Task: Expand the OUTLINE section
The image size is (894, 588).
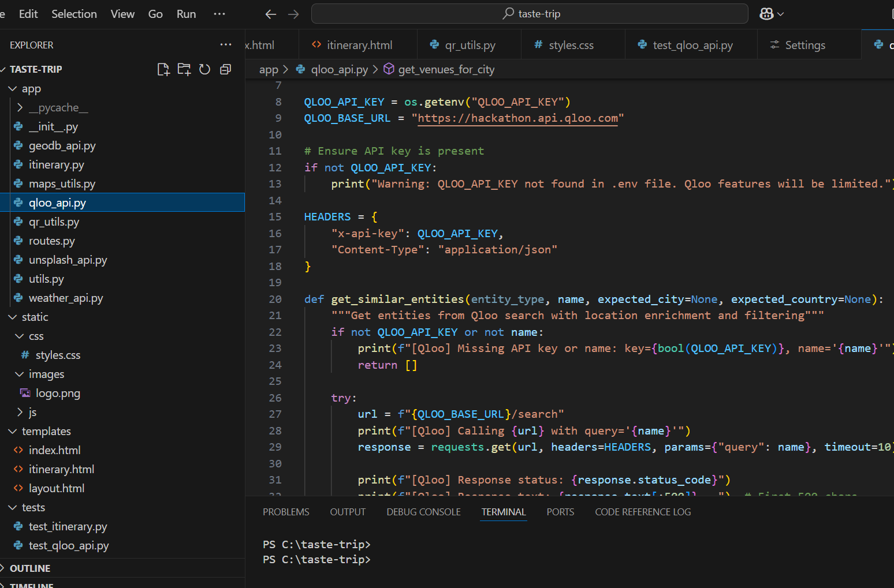Action: click(30, 568)
